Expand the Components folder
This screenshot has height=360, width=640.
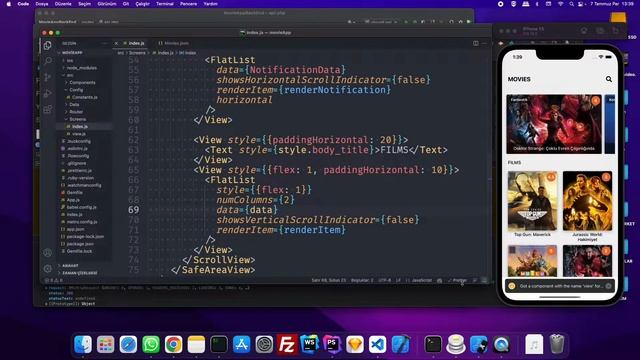82,82
